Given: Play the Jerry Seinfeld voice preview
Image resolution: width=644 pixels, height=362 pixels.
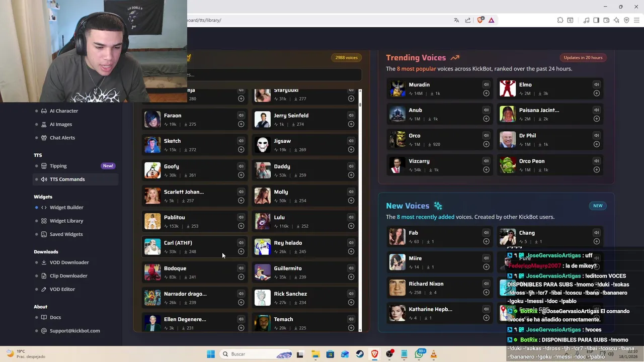Looking at the screenshot, I should (351, 116).
